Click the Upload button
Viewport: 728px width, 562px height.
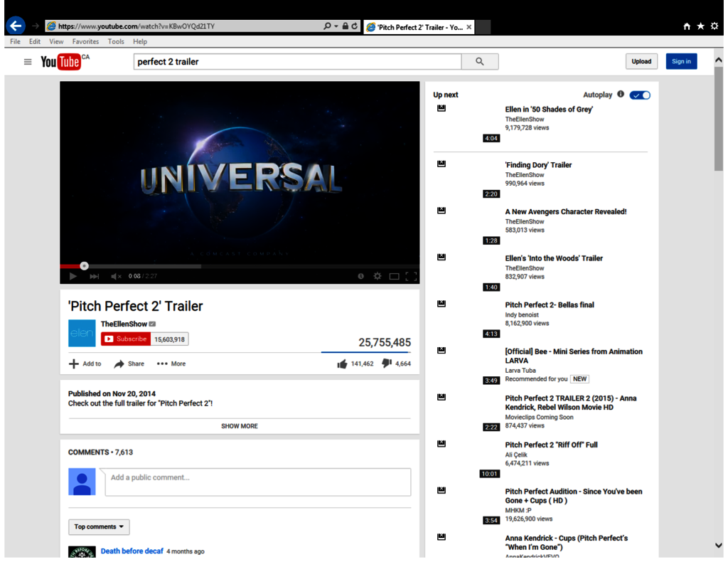(641, 61)
